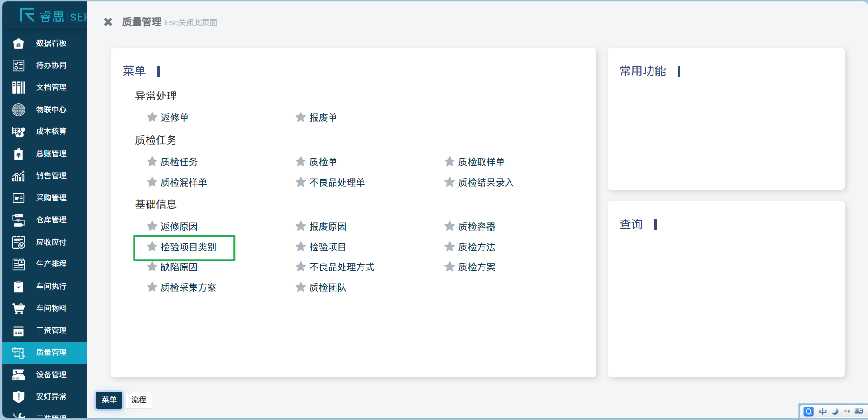Open 质量管理 in the sidebar
This screenshot has width=868, height=420.
(x=51, y=353)
